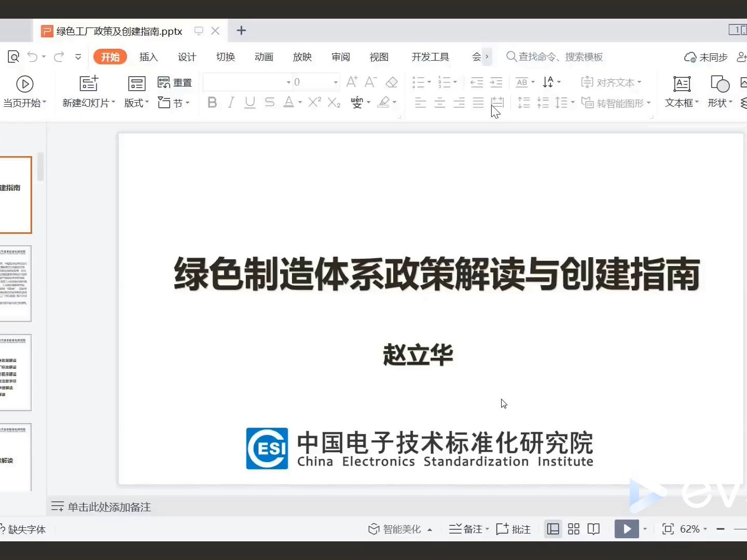747x560 pixels.
Task: Add a comment with 批注
Action: pyautogui.click(x=514, y=529)
